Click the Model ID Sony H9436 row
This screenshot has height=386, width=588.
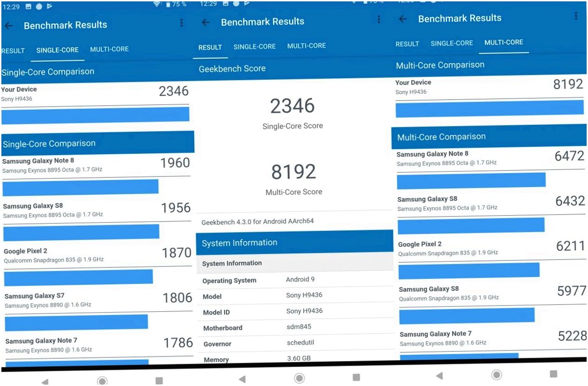[x=295, y=312]
